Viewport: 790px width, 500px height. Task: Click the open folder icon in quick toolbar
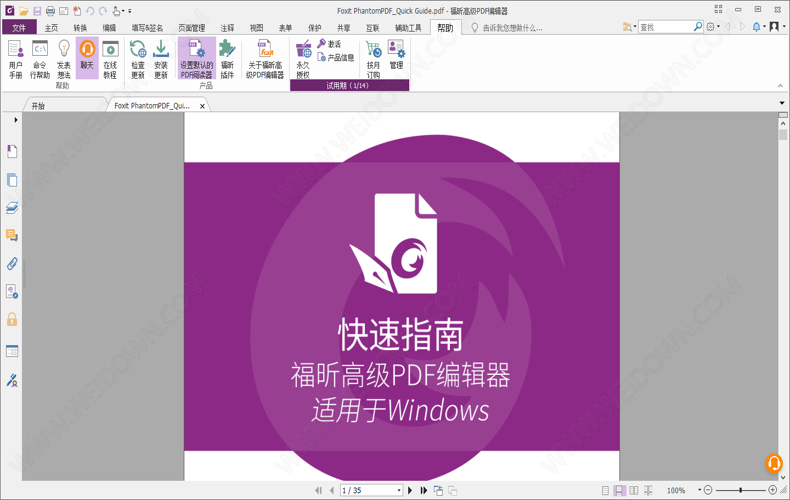coord(23,11)
